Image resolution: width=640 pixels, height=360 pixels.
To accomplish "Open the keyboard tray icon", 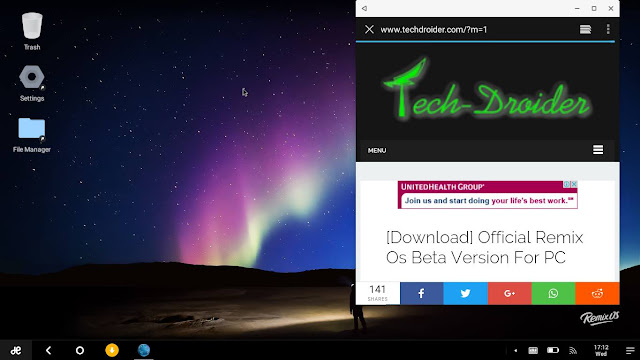I will click(x=533, y=350).
